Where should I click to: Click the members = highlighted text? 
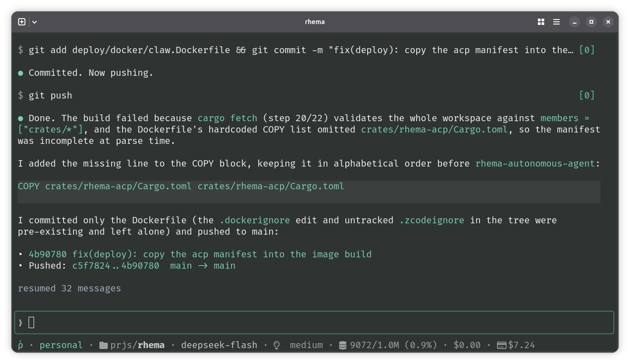point(565,118)
